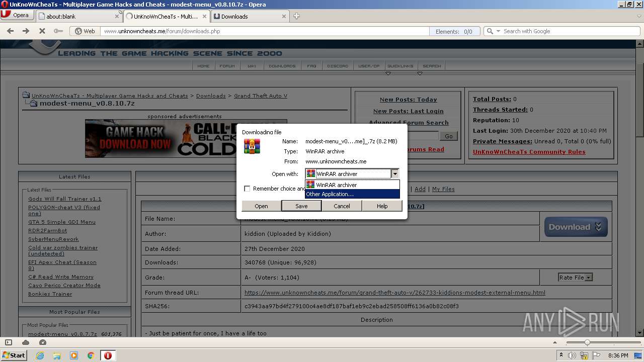This screenshot has width=644, height=362.
Task: Expand the USER/CP menu arrow
Action: click(x=388, y=73)
